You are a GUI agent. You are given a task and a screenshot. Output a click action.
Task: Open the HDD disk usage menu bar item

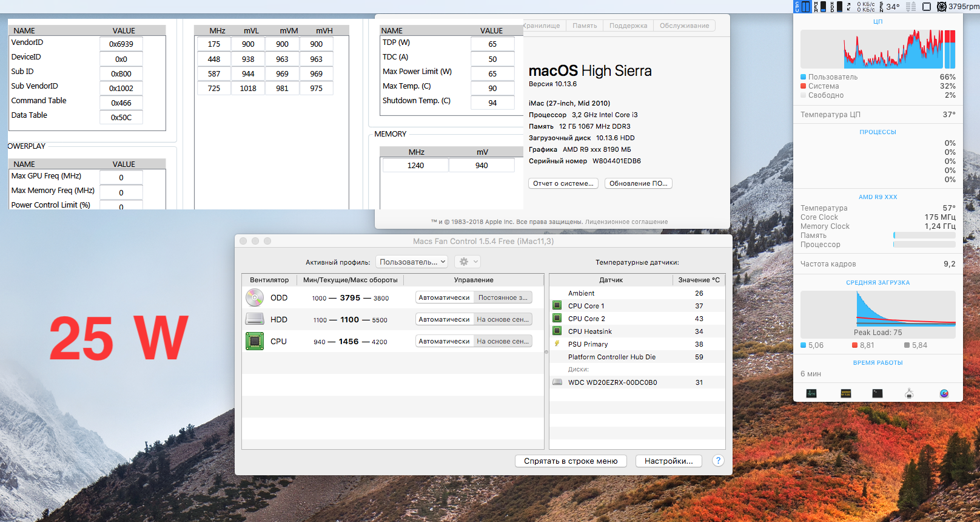(x=836, y=7)
